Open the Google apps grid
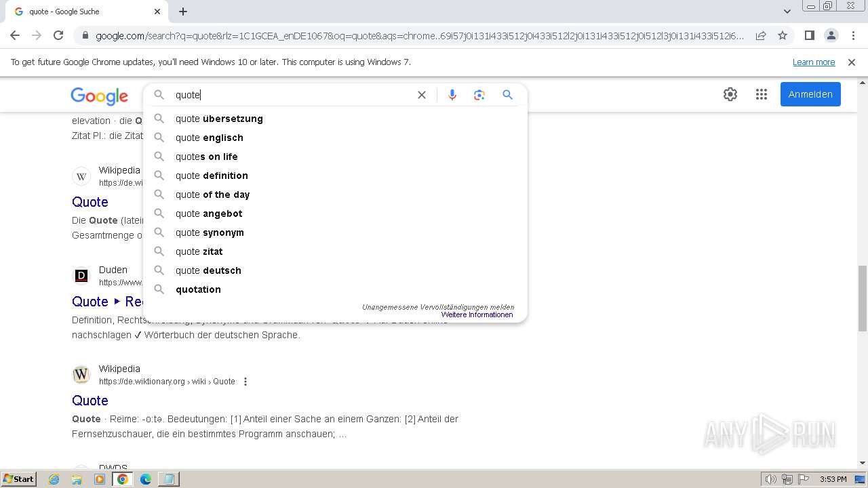 [761, 94]
